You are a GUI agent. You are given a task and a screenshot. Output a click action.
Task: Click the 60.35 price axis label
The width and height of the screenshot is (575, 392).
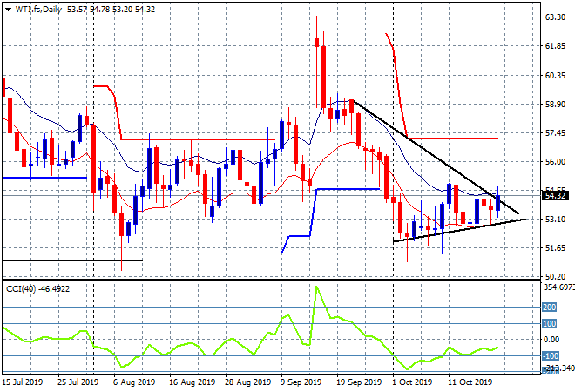click(555, 76)
